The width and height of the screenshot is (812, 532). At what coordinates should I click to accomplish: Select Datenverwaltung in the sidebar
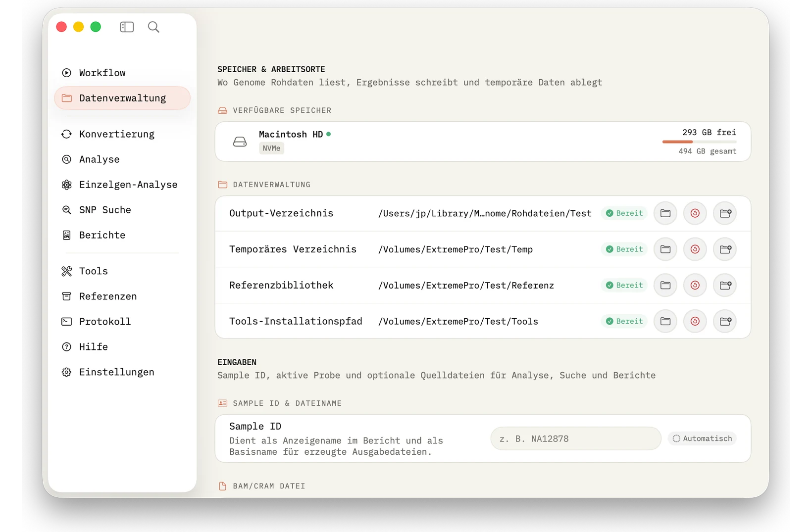122,98
